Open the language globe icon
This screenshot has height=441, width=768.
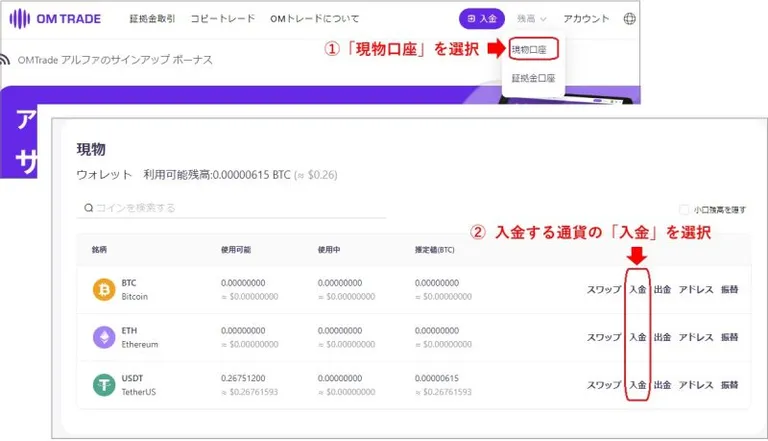[x=629, y=19]
